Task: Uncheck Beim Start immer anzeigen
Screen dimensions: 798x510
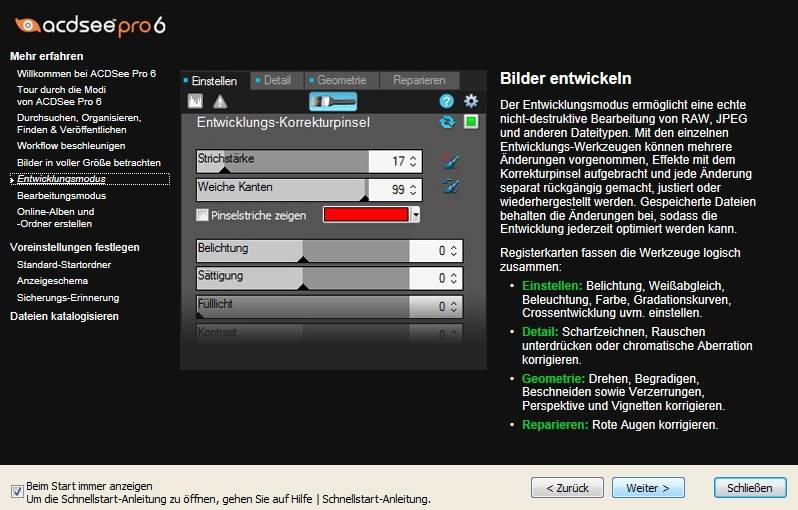Action: tap(17, 492)
